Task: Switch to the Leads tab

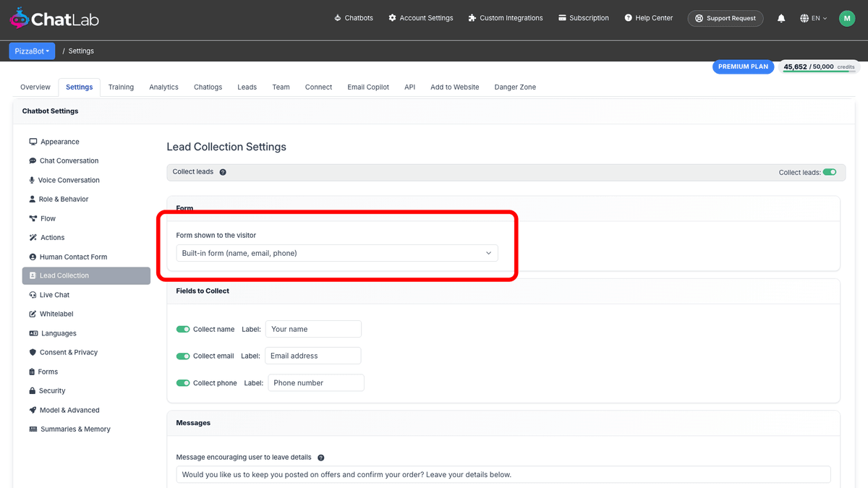Action: 247,87
